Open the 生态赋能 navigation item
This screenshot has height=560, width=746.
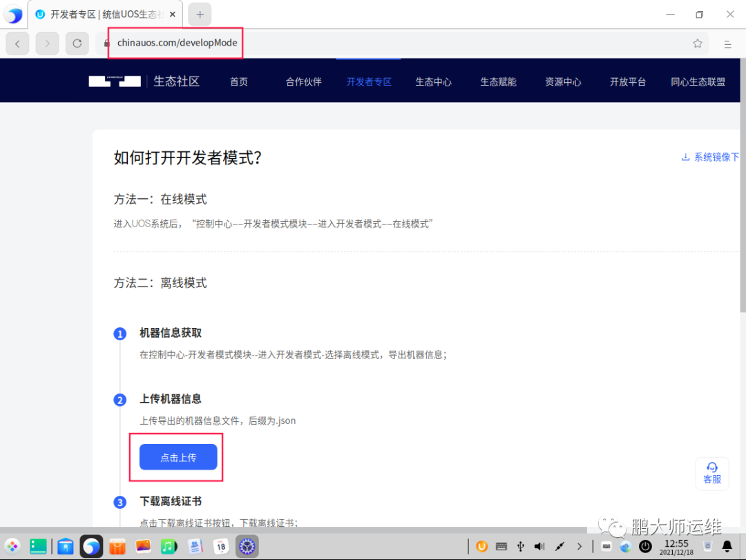point(498,82)
